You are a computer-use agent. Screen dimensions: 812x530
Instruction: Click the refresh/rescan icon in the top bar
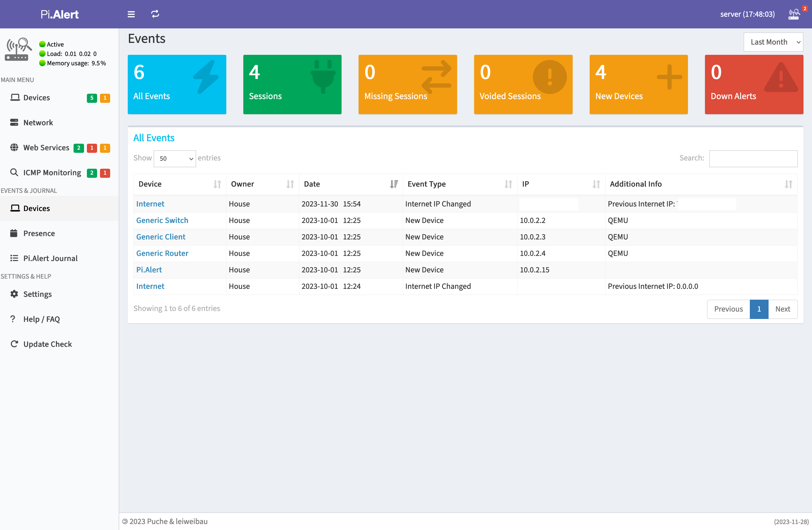(x=155, y=14)
